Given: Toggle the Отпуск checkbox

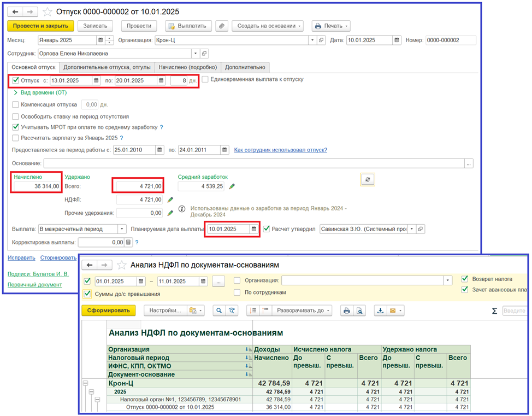Looking at the screenshot, I should tap(15, 80).
